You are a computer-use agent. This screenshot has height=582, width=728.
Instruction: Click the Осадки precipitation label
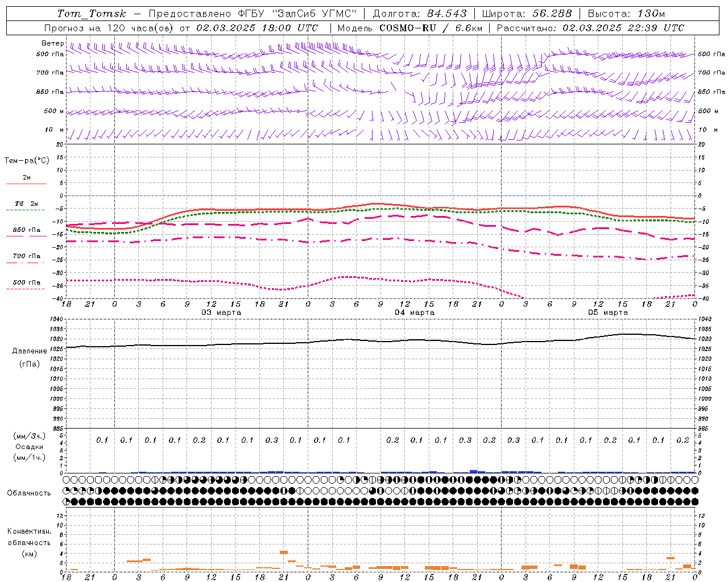[30, 447]
